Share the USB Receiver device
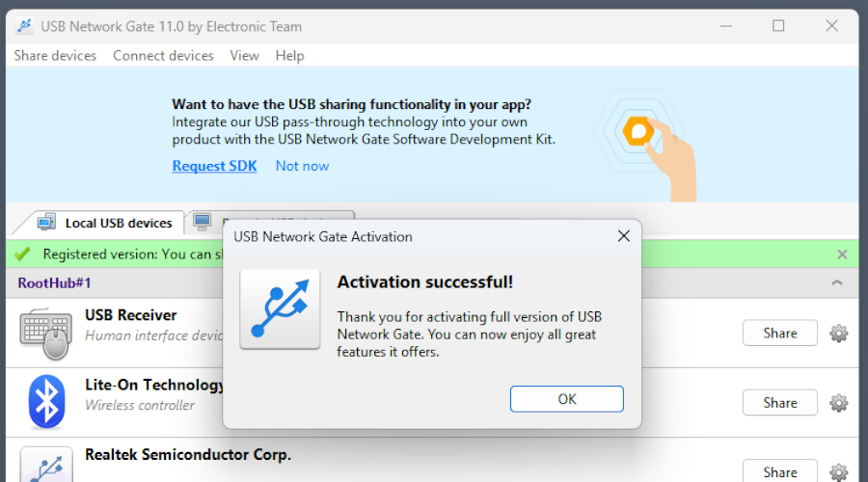The image size is (868, 482). pyautogui.click(x=780, y=334)
